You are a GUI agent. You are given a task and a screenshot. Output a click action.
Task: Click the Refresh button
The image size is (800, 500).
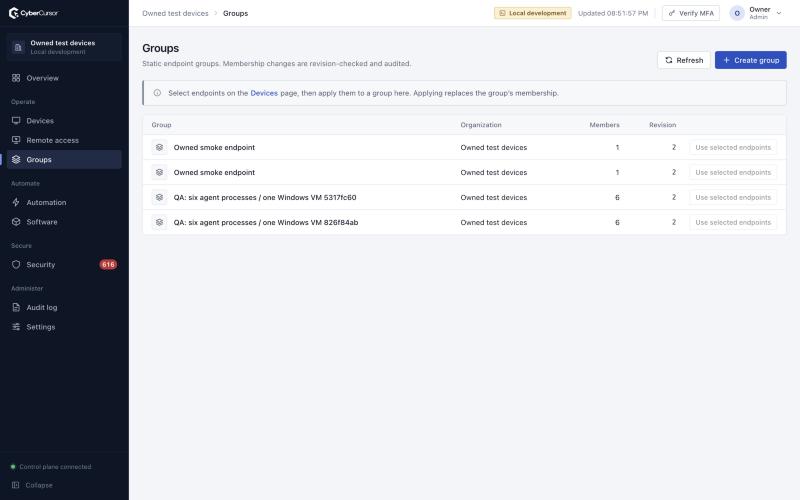click(x=684, y=60)
